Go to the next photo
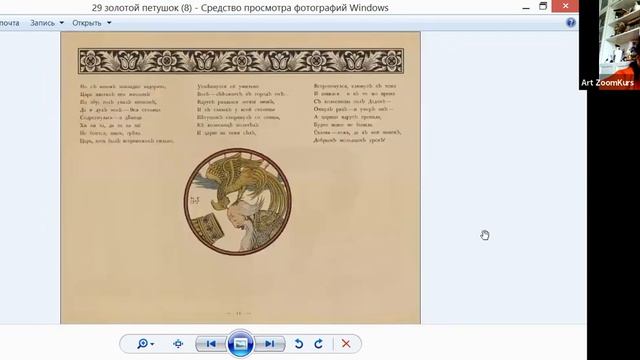Image resolution: width=640 pixels, height=360 pixels. [x=269, y=344]
